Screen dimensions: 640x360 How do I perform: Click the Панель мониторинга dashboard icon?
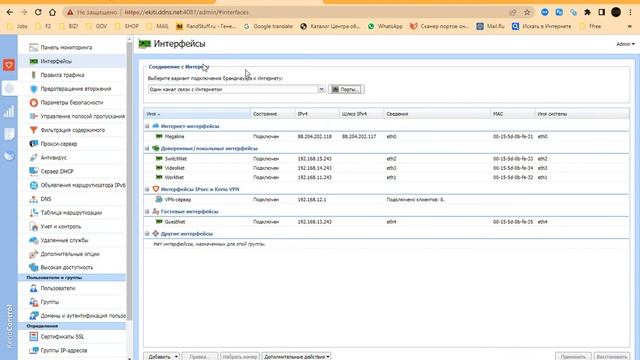[x=33, y=47]
